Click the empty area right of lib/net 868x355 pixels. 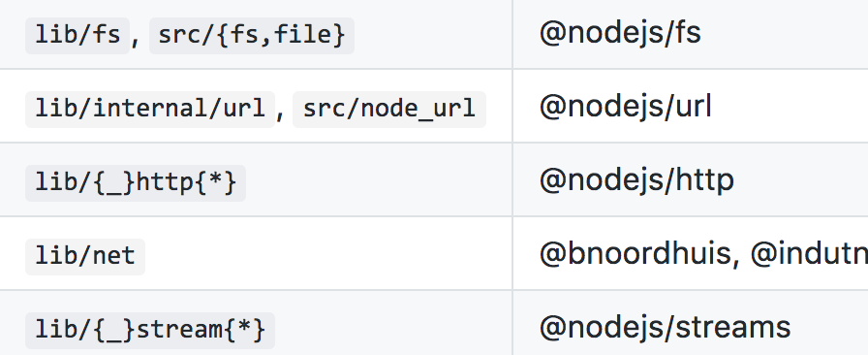click(326, 253)
